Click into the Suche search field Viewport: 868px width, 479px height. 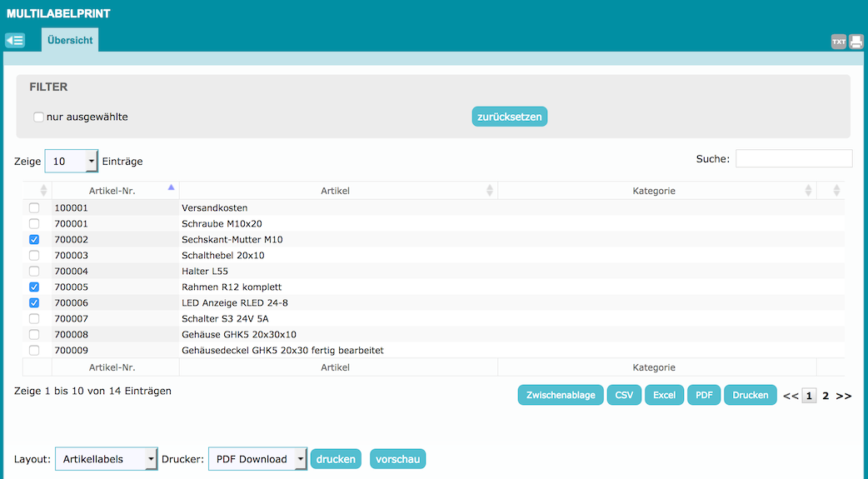pyautogui.click(x=794, y=158)
